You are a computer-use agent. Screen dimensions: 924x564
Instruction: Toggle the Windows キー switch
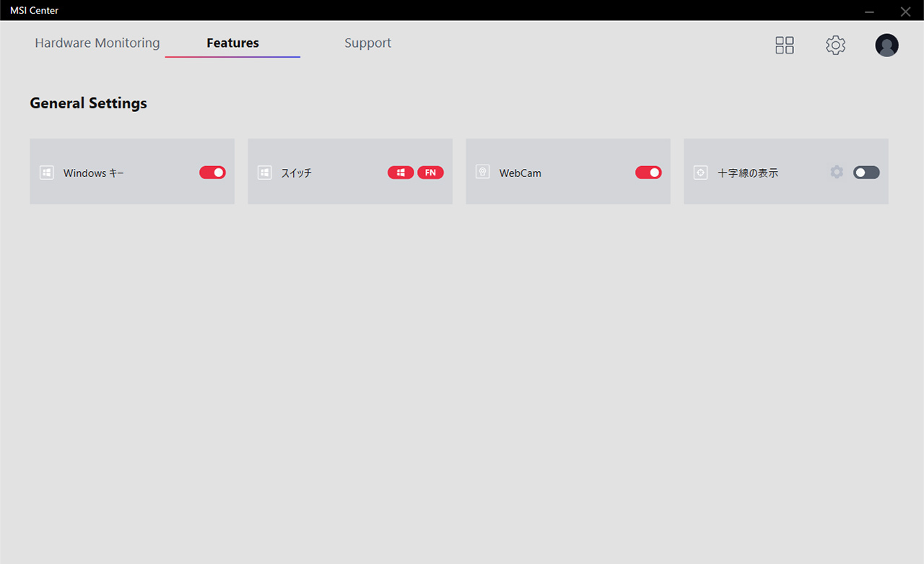tap(212, 173)
